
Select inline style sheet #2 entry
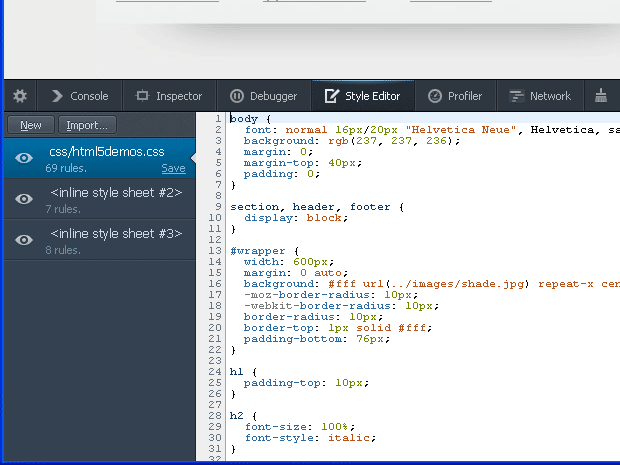click(100, 199)
